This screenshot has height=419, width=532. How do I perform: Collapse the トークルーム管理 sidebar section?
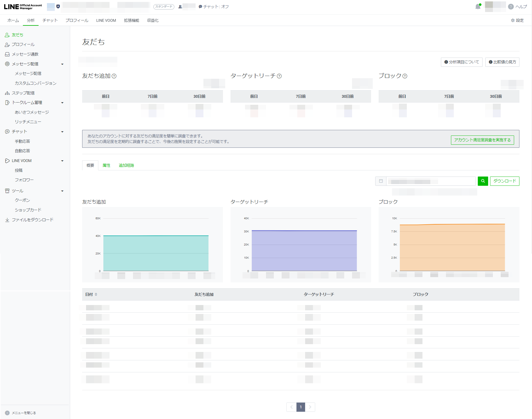62,103
